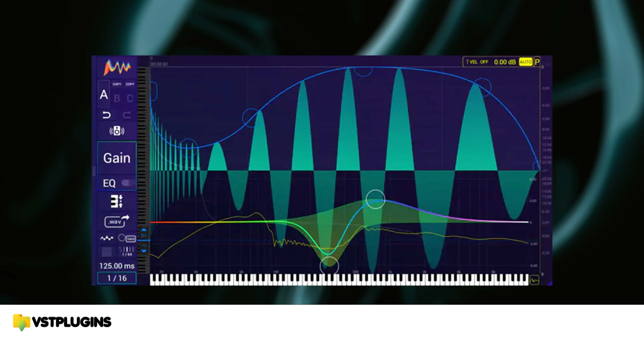Click the greyed redo arrow icon
This screenshot has width=644, height=341.
click(x=127, y=115)
